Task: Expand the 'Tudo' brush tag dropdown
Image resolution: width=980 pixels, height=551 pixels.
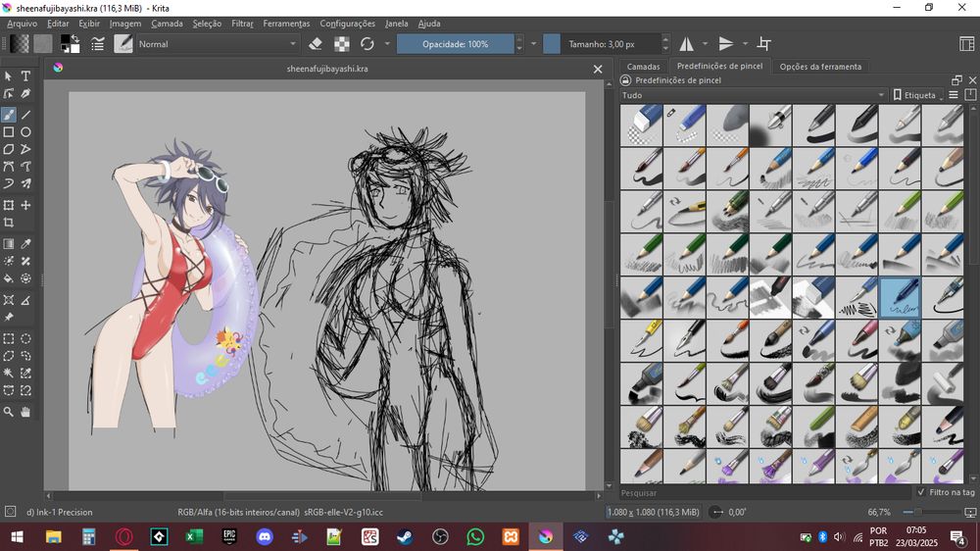Action: [x=753, y=95]
